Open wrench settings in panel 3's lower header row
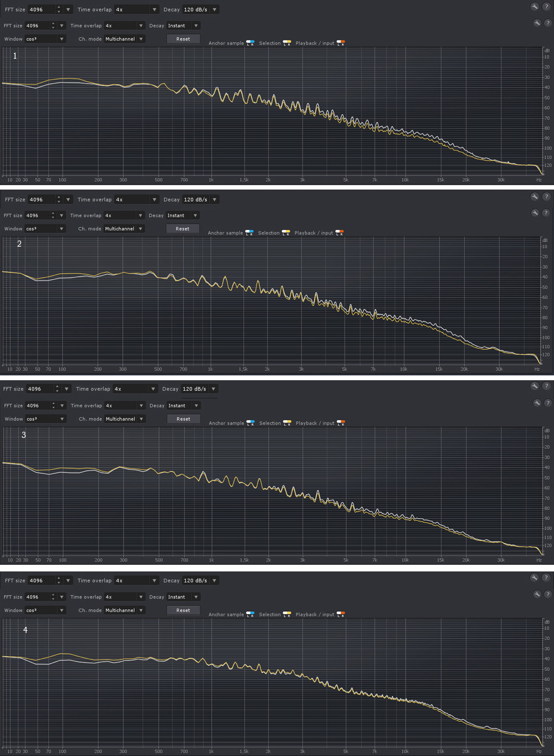The width and height of the screenshot is (554, 756). [x=536, y=403]
